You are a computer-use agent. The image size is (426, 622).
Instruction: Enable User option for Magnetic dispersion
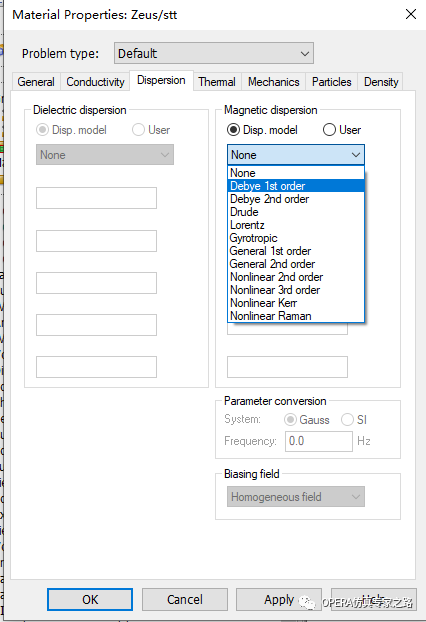coord(342,130)
